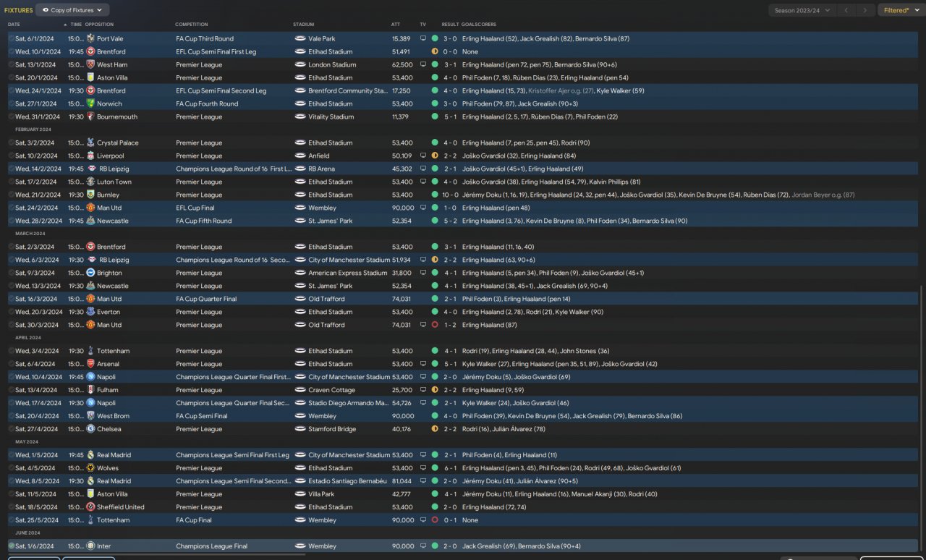926x560 pixels.
Task: Tick the selection circle for Sat, 30/3/2024
Action: click(11, 325)
